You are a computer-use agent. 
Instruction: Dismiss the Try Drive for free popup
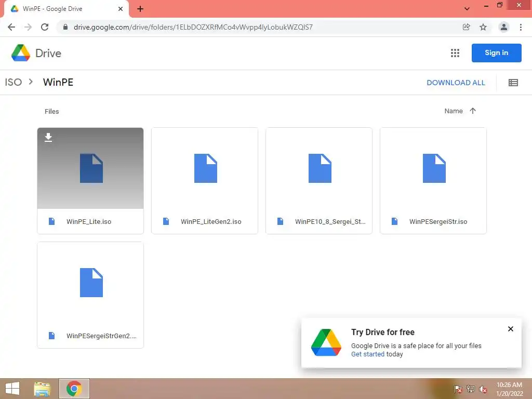[x=510, y=329]
